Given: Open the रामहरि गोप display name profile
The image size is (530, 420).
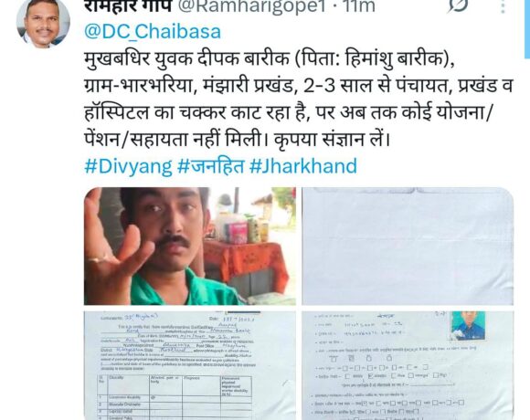Looking at the screenshot, I should [128, 5].
